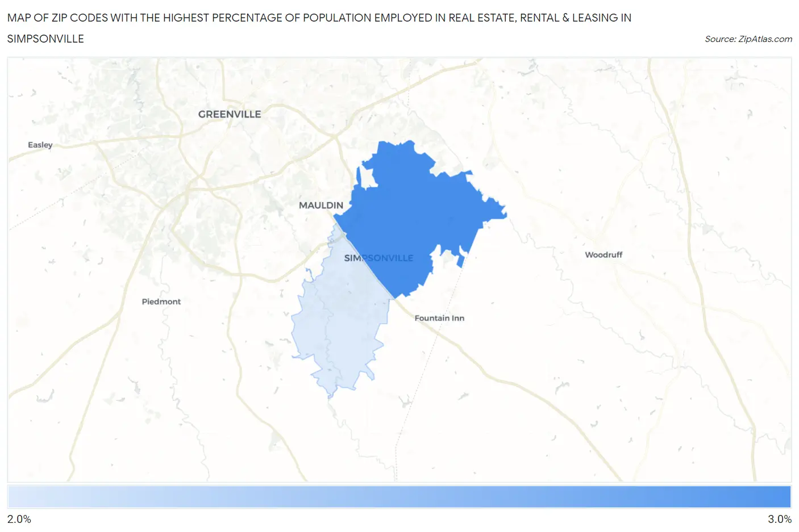This screenshot has width=799, height=532.
Task: Click the Source: ZipAtlas.com attribution
Action: [x=748, y=39]
